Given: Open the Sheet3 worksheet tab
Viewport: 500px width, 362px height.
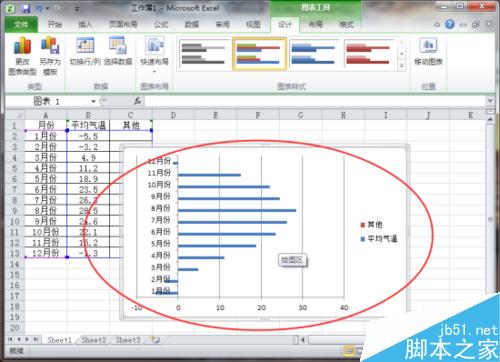Looking at the screenshot, I should pyautogui.click(x=128, y=340).
